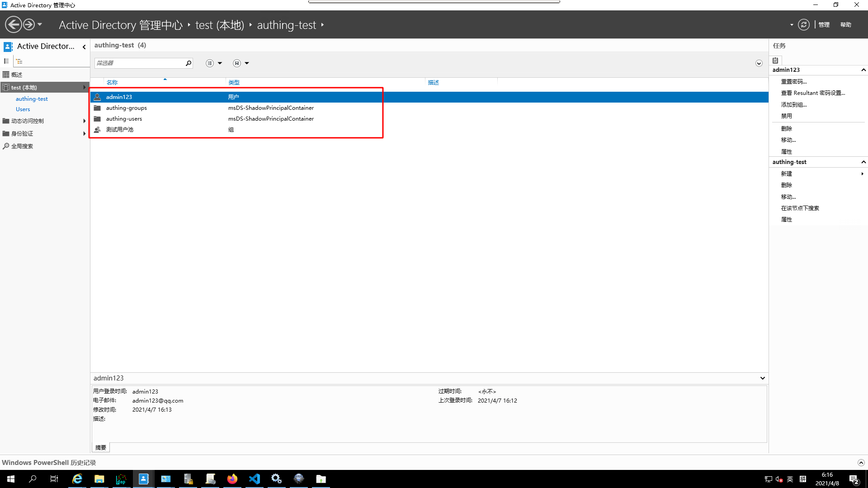Switch navigation pane to tree view
The image size is (868, 488).
[19, 61]
